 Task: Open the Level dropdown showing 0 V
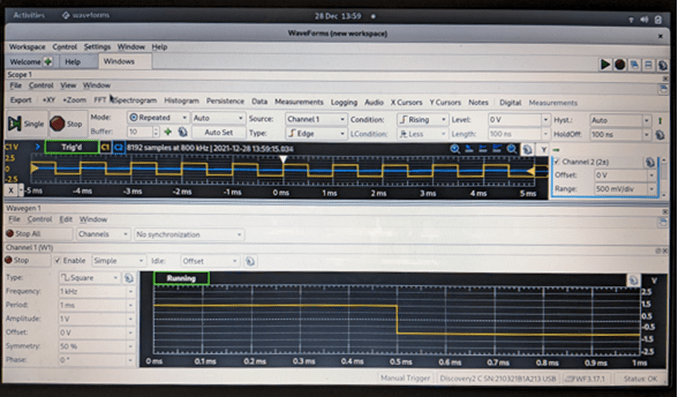pos(518,119)
